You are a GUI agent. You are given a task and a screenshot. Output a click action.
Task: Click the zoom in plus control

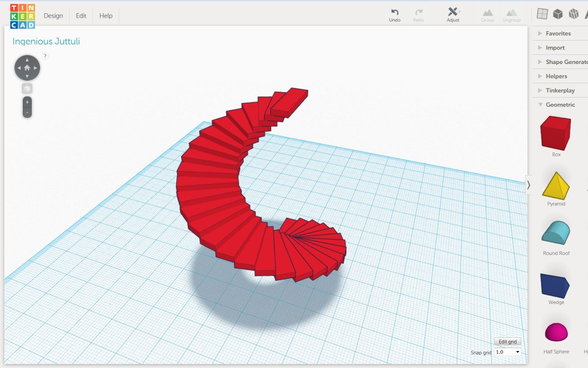(x=27, y=102)
